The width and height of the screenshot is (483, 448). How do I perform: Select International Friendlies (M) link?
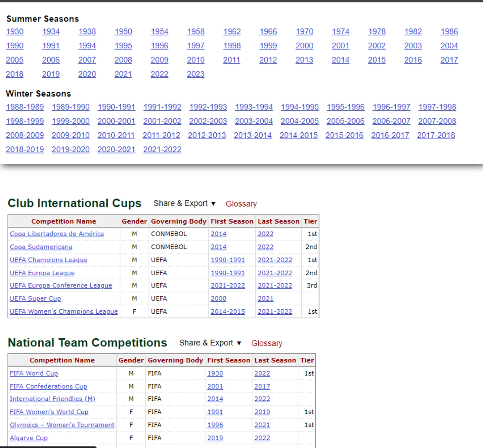52,399
